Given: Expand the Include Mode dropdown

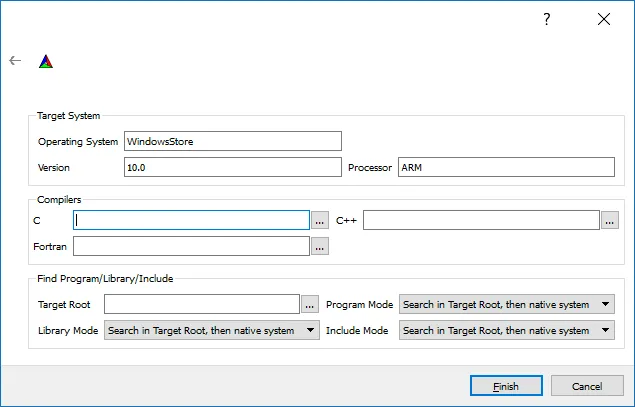Looking at the screenshot, I should 506,330.
